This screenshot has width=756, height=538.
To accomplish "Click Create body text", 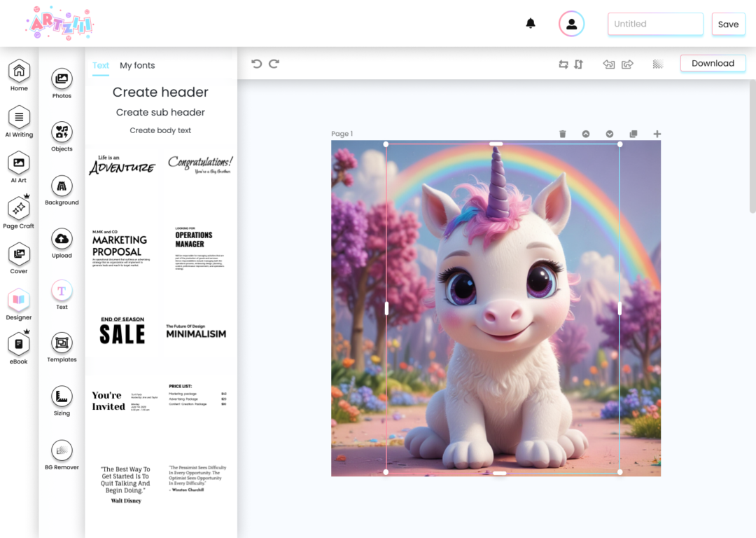I will pos(160,130).
